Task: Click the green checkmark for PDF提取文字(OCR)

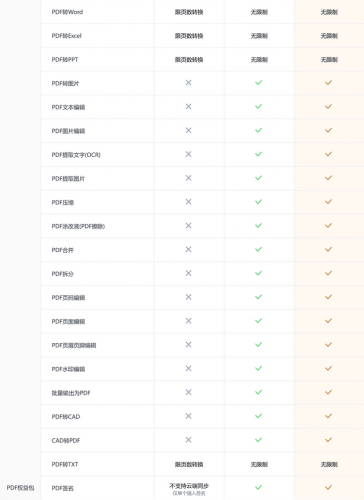Action: pyautogui.click(x=259, y=154)
